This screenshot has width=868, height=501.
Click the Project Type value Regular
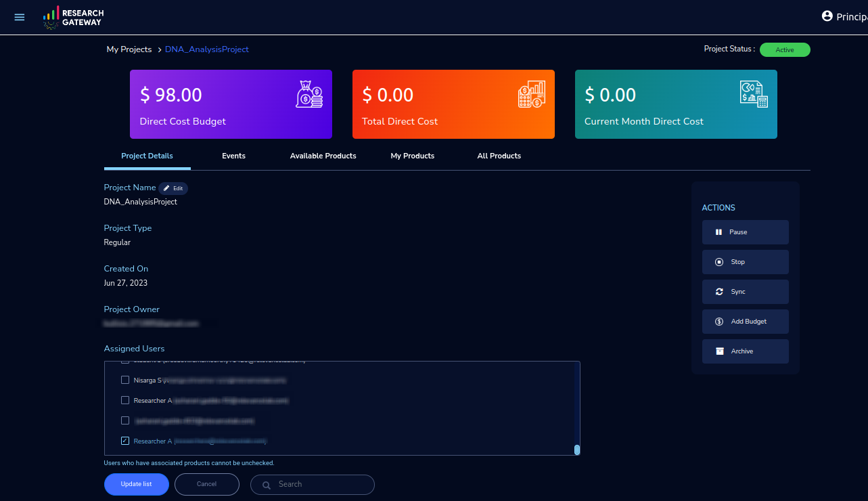point(117,242)
